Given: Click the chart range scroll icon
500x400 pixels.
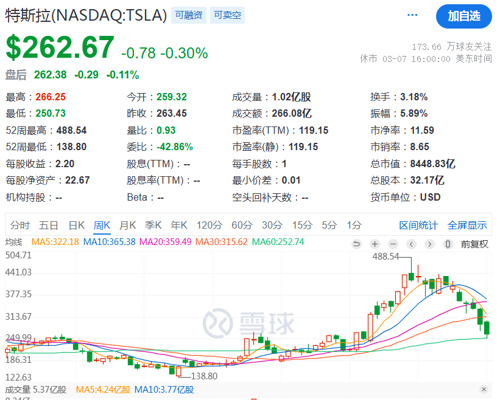Looking at the screenshot, I should click(448, 244).
